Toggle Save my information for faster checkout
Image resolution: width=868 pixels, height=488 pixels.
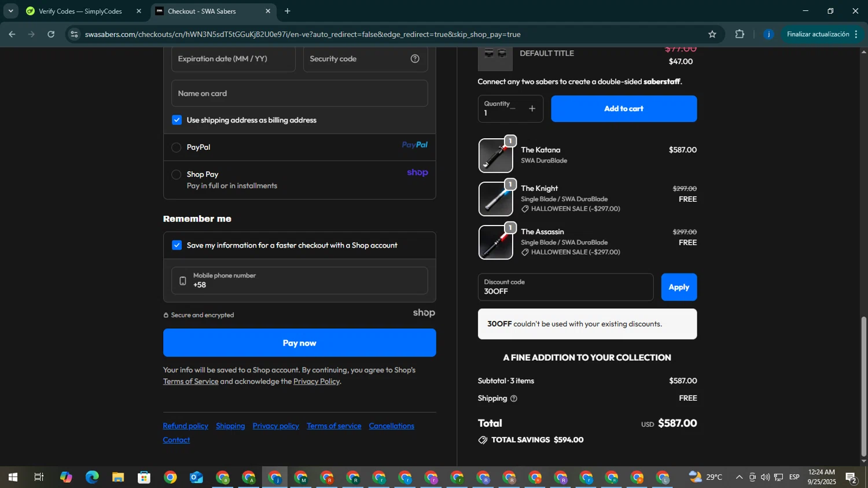(x=177, y=245)
